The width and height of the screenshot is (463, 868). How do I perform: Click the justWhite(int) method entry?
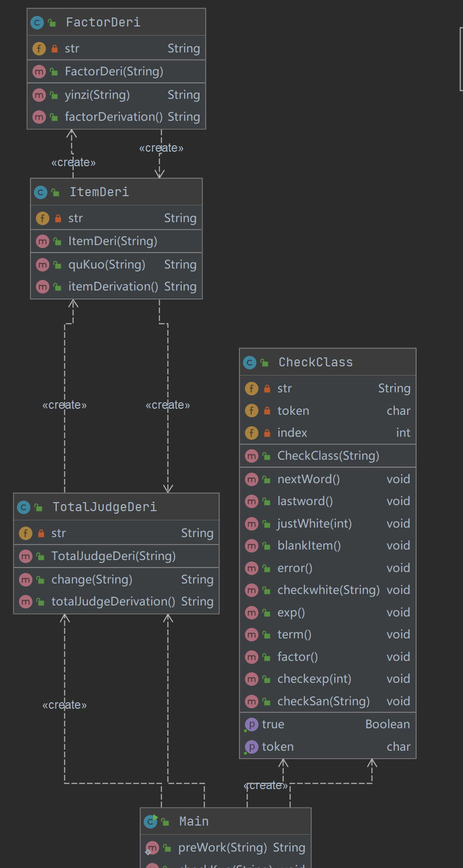coord(314,524)
